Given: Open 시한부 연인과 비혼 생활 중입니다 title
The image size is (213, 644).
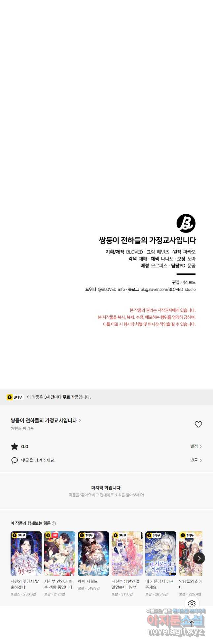Looking at the screenshot, I should (x=58, y=584).
